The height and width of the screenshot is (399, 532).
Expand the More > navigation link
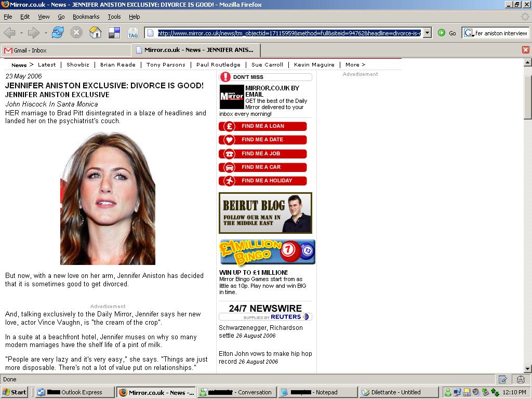point(355,64)
